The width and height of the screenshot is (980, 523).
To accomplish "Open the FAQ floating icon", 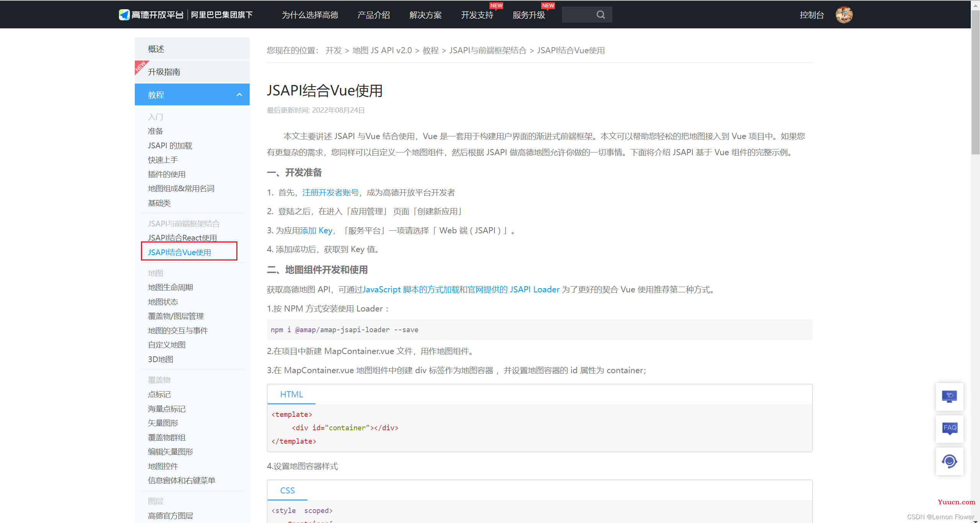I will [949, 429].
